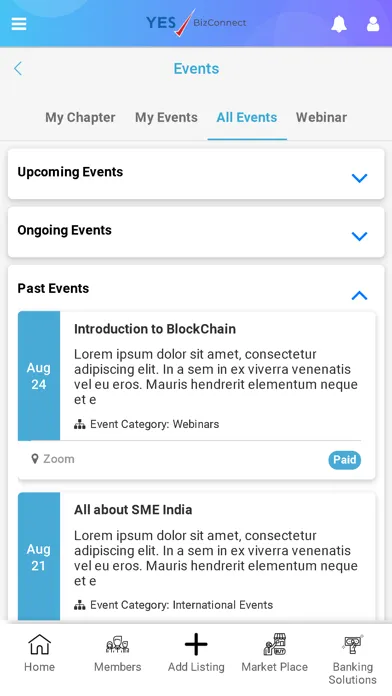Switch to the My Chapter tab
The width and height of the screenshot is (392, 696).
pyautogui.click(x=80, y=117)
